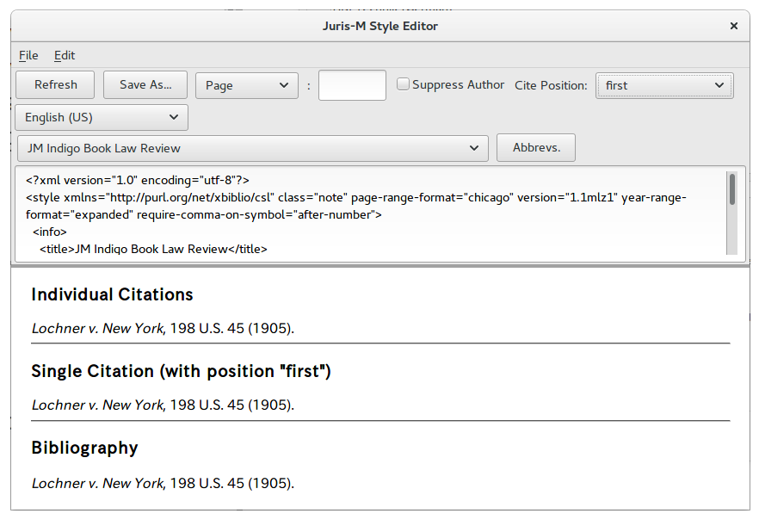759x532 pixels.
Task: Close the Juris-M Style Editor window
Action: pyautogui.click(x=734, y=26)
